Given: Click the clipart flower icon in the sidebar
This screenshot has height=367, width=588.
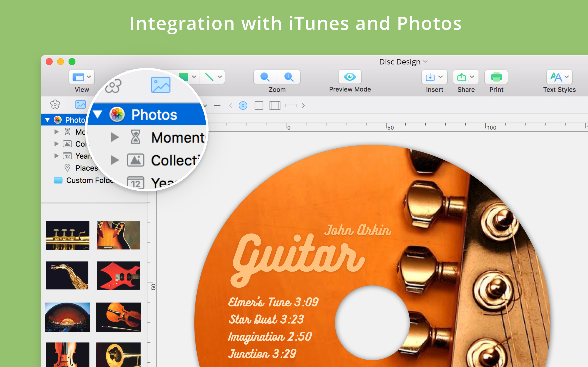Looking at the screenshot, I should [55, 104].
